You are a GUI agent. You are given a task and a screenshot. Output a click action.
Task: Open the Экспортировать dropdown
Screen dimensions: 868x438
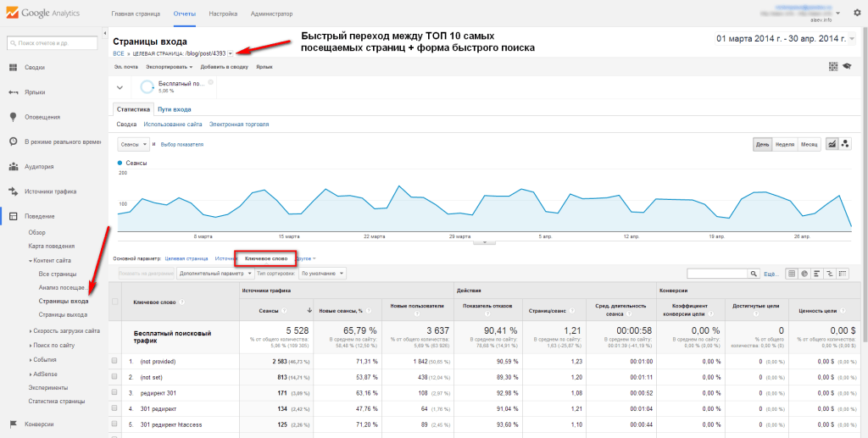(x=168, y=66)
